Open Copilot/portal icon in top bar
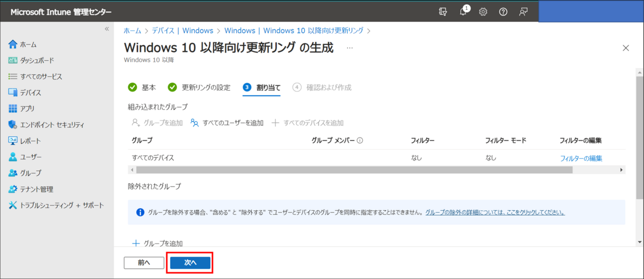Image resolution: width=644 pixels, height=279 pixels. click(443, 12)
